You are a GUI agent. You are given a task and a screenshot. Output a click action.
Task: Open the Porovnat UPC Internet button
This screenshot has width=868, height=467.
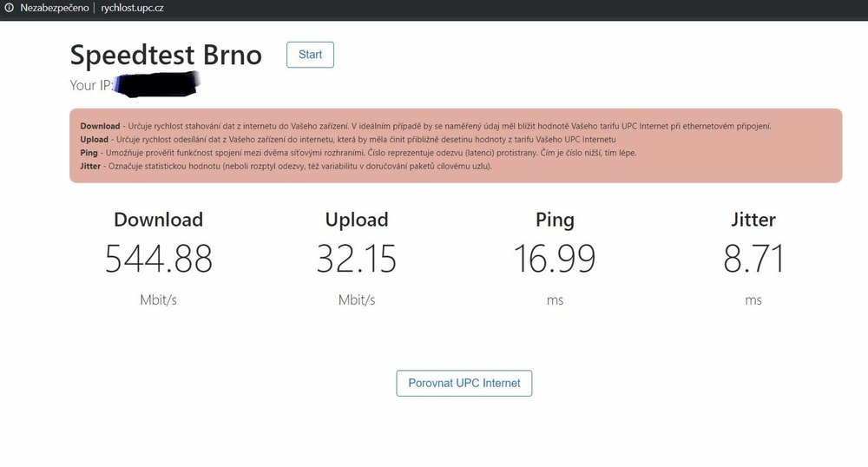464,383
